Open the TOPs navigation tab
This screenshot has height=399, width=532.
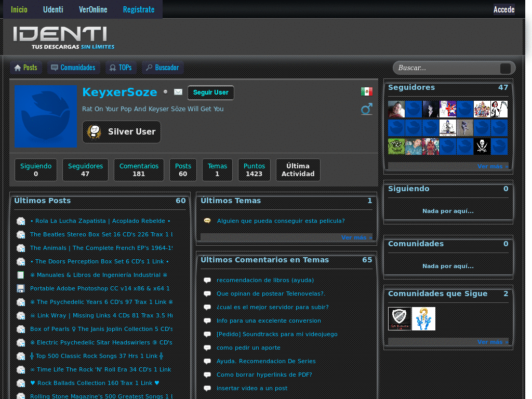(x=120, y=68)
